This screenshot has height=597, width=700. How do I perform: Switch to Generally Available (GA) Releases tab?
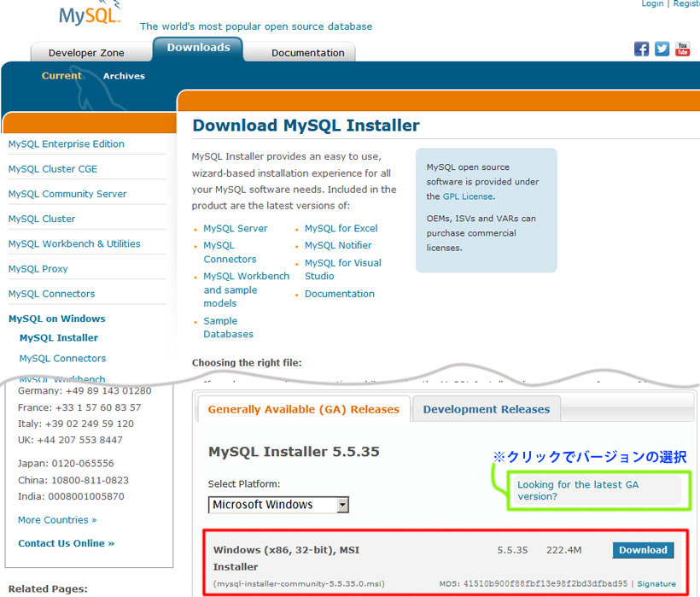304,409
